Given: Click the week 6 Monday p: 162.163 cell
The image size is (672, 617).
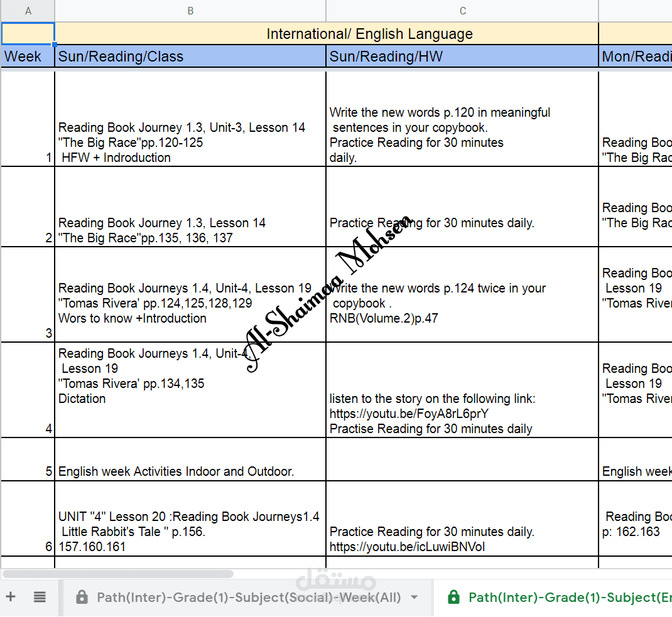Looking at the screenshot, I should coord(636,519).
